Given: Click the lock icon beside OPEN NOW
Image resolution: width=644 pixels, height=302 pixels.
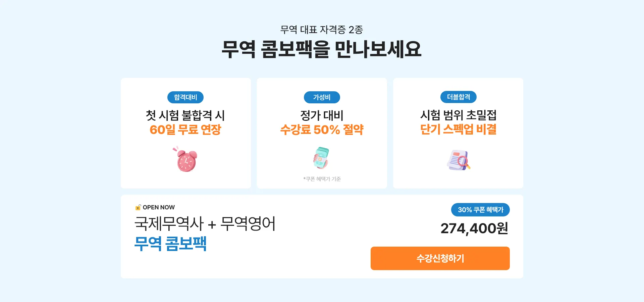Looking at the screenshot, I should click(138, 207).
